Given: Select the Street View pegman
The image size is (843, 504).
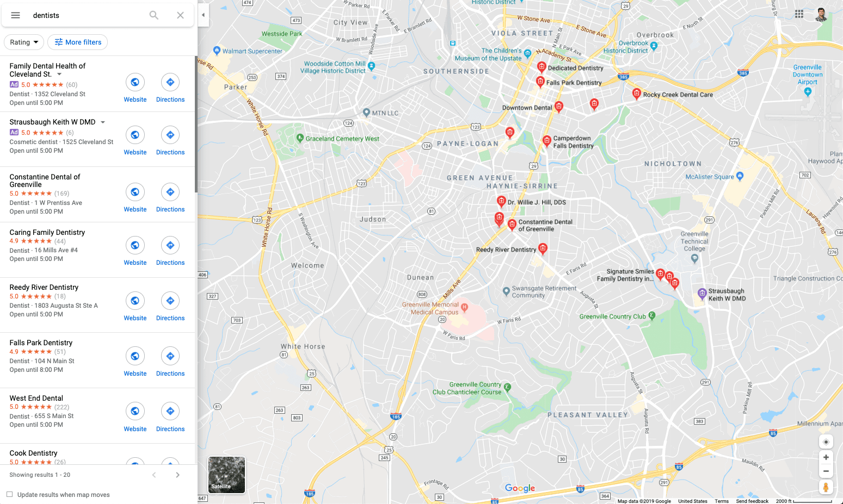Looking at the screenshot, I should (x=826, y=487).
